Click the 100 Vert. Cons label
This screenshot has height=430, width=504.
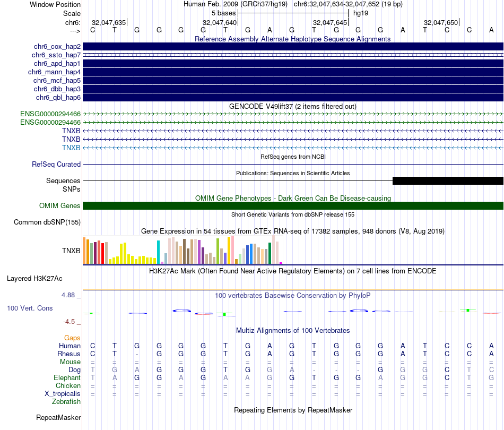click(30, 308)
